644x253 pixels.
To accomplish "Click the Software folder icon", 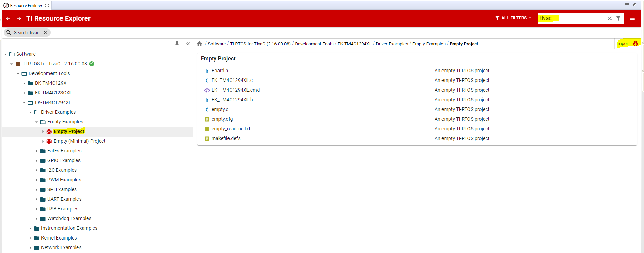I will point(12,54).
